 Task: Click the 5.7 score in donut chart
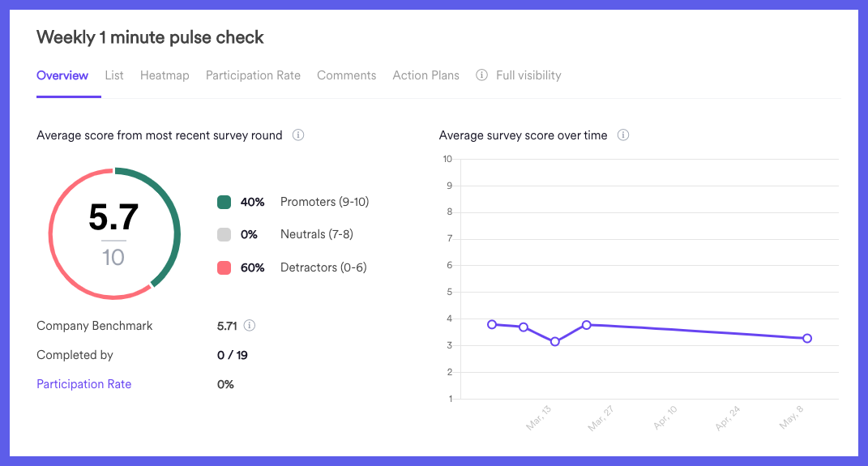tap(113, 217)
